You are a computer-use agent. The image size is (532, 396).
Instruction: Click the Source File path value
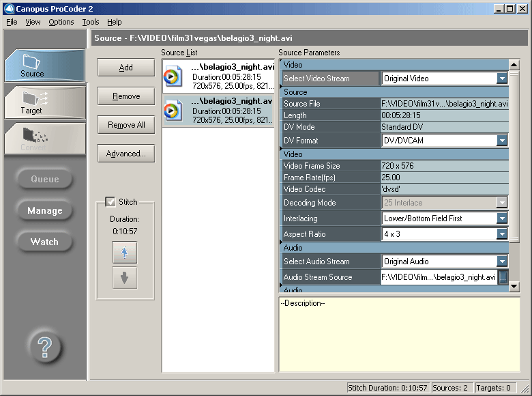445,104
